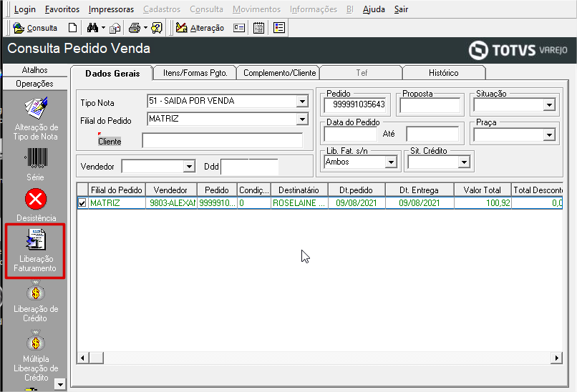Sort by Dt.pedido column header
Viewport: 577px width, 392px height.
pos(357,190)
